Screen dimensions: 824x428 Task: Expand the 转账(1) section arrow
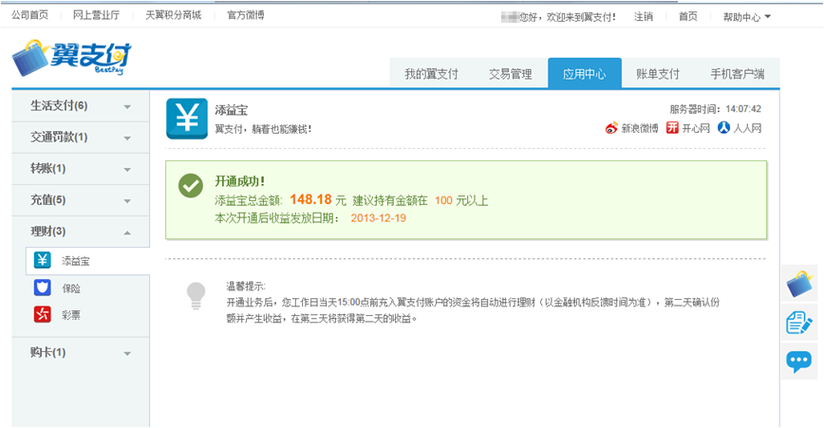[127, 170]
